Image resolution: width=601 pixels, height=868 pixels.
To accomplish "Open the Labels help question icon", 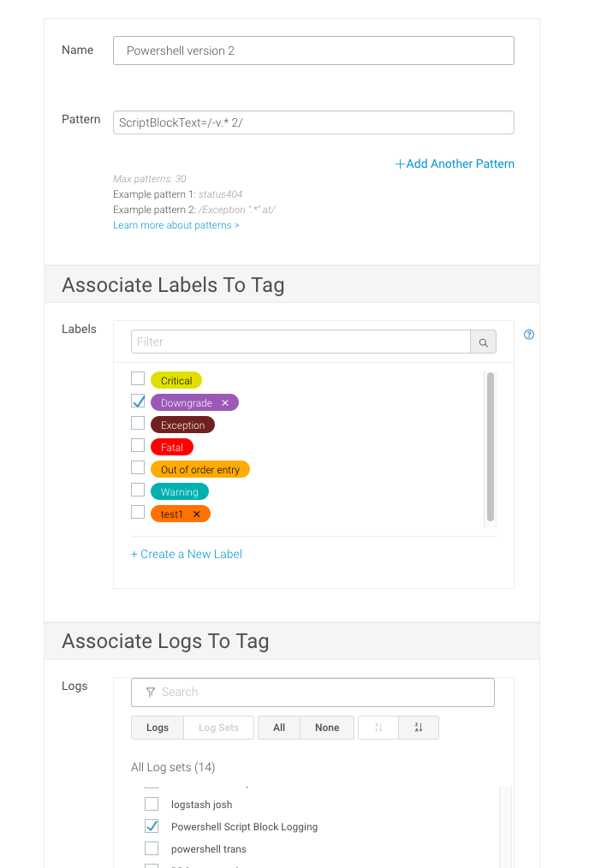I will [x=528, y=335].
